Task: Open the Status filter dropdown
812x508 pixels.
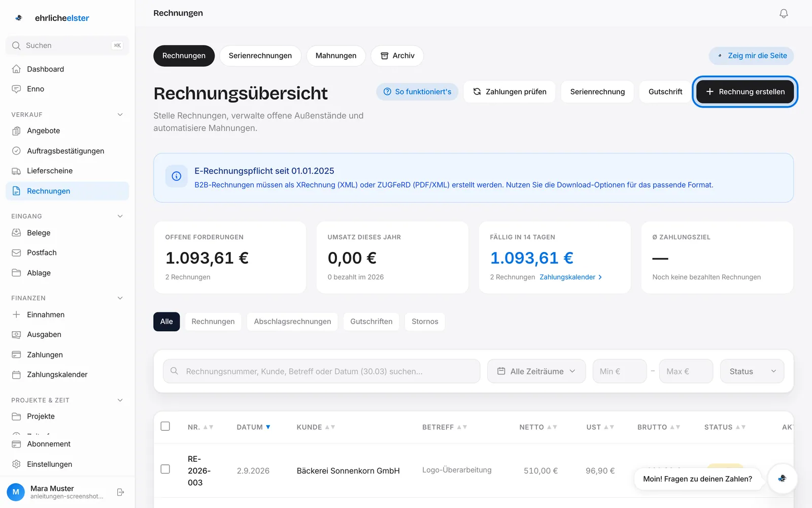Action: 752,371
